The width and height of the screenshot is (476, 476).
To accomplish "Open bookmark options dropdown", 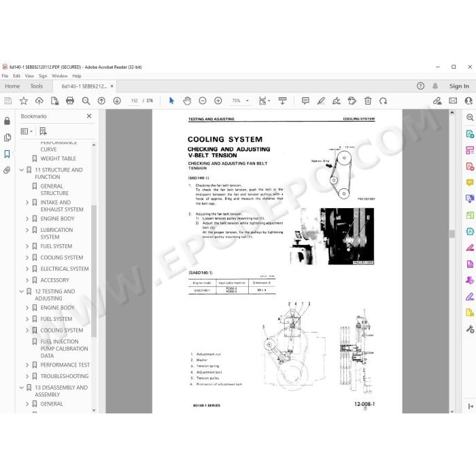I will point(27,131).
